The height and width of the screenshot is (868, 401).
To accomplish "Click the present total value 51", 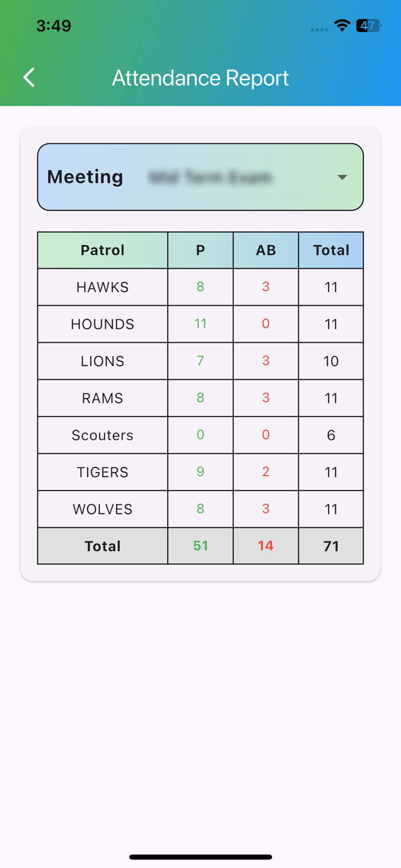I will [200, 546].
